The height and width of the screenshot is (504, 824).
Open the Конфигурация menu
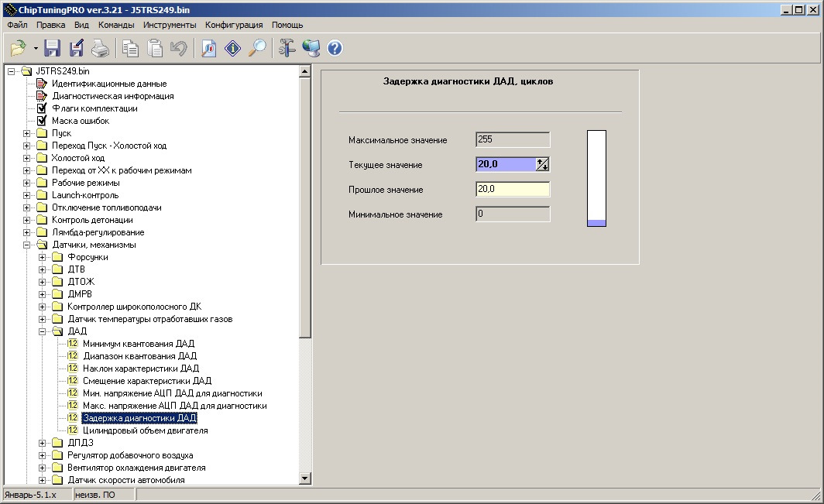point(234,25)
